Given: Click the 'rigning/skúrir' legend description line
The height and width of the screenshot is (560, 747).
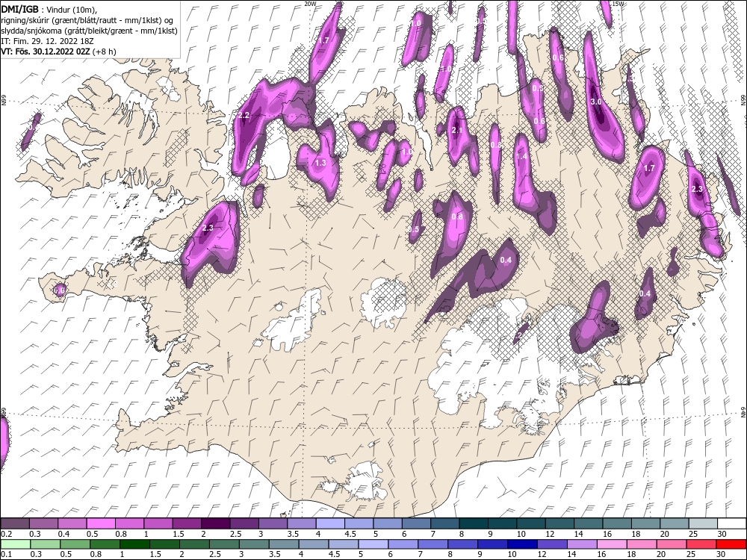Looking at the screenshot, I should tap(89, 19).
